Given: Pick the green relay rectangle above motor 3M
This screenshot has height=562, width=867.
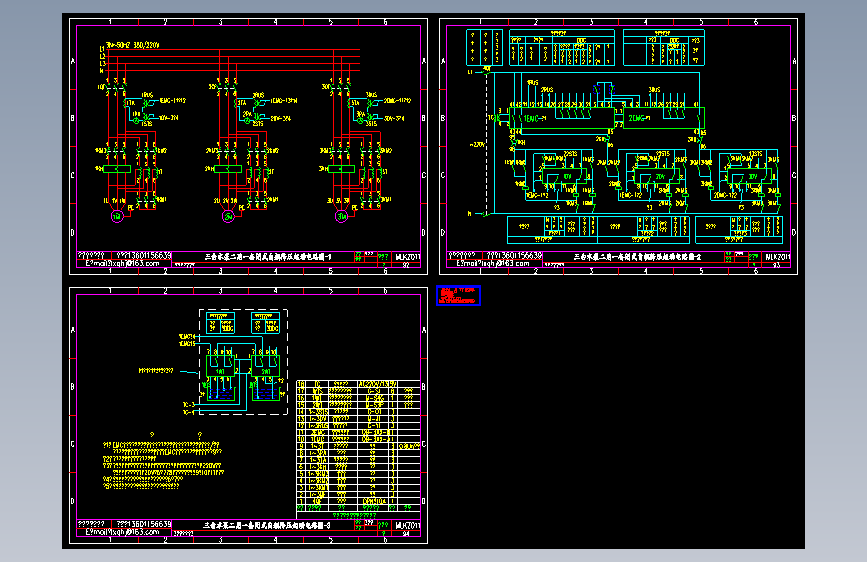Looking at the screenshot, I should [341, 169].
